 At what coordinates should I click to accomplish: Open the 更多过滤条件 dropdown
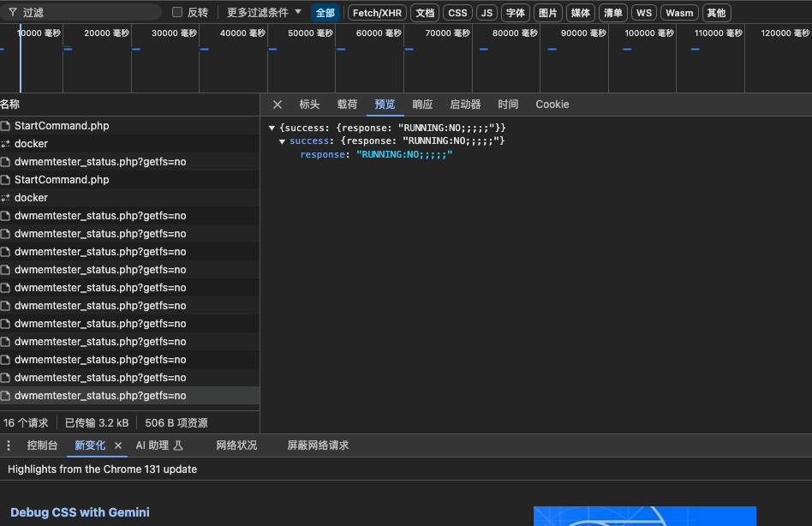tap(264, 13)
